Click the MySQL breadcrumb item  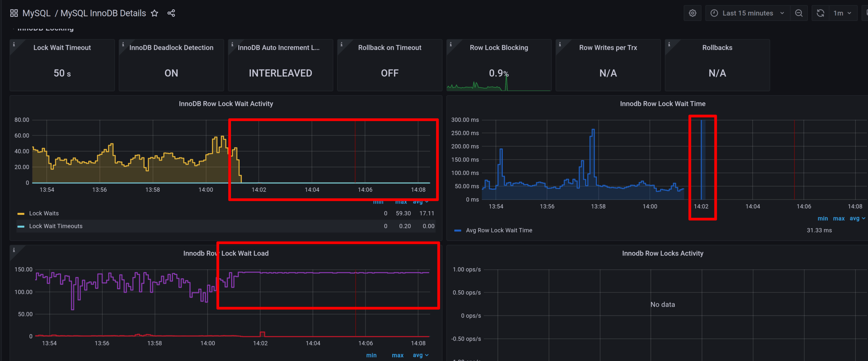pyautogui.click(x=36, y=13)
